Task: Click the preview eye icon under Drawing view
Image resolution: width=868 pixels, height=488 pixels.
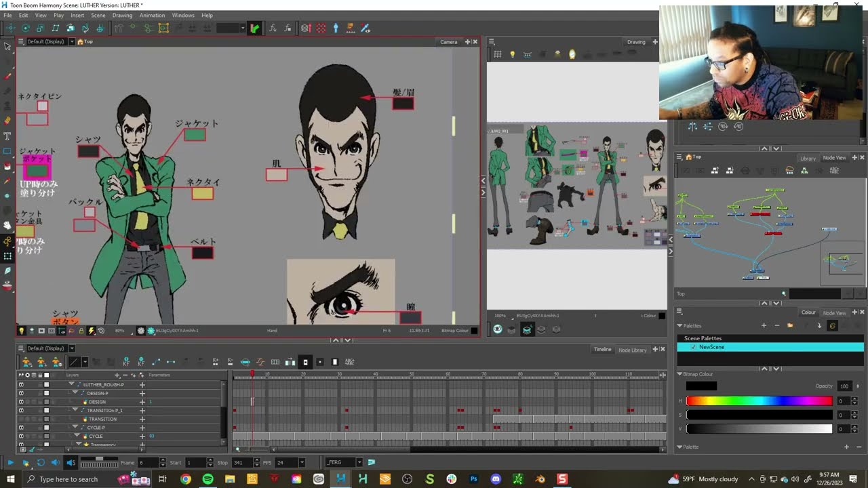Action: [x=498, y=329]
